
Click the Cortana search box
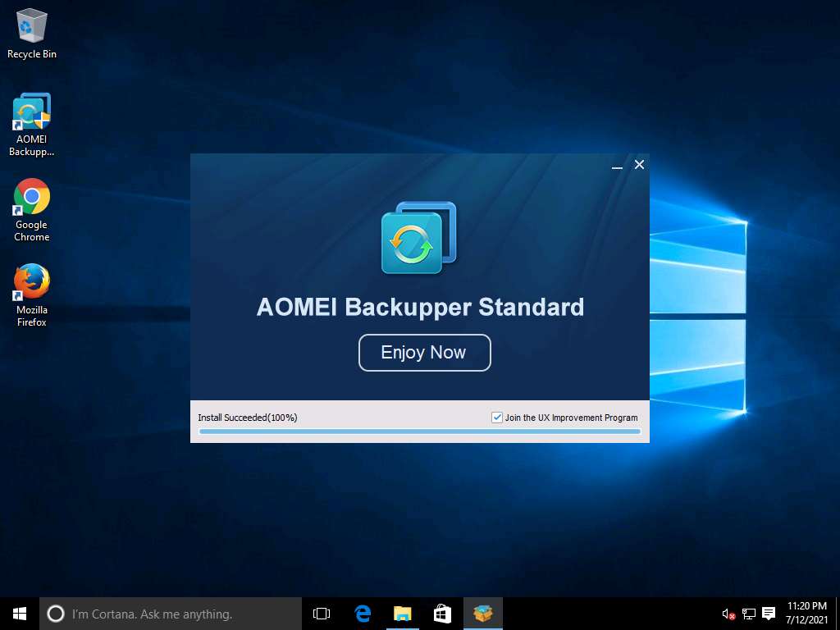pos(171,614)
